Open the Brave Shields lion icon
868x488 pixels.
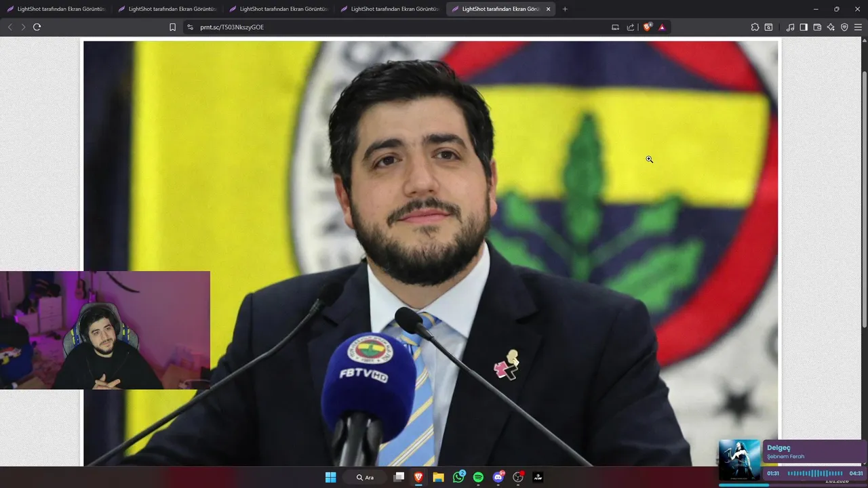(x=647, y=27)
